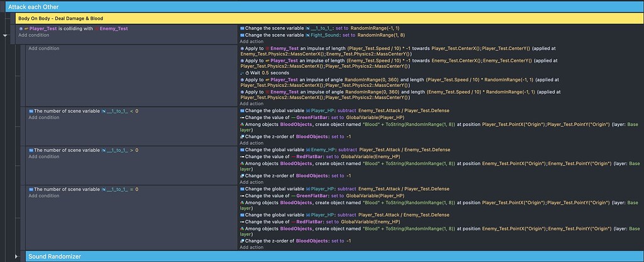
Task: Click the variable icon of the '__1_to_1_ = 0' condition
Action: point(31,189)
